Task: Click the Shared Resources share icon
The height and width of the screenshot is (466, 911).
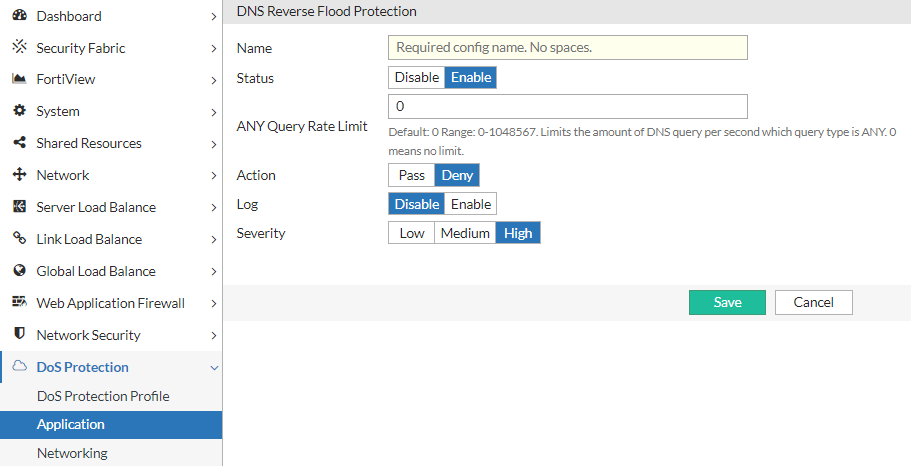Action: (x=18, y=143)
